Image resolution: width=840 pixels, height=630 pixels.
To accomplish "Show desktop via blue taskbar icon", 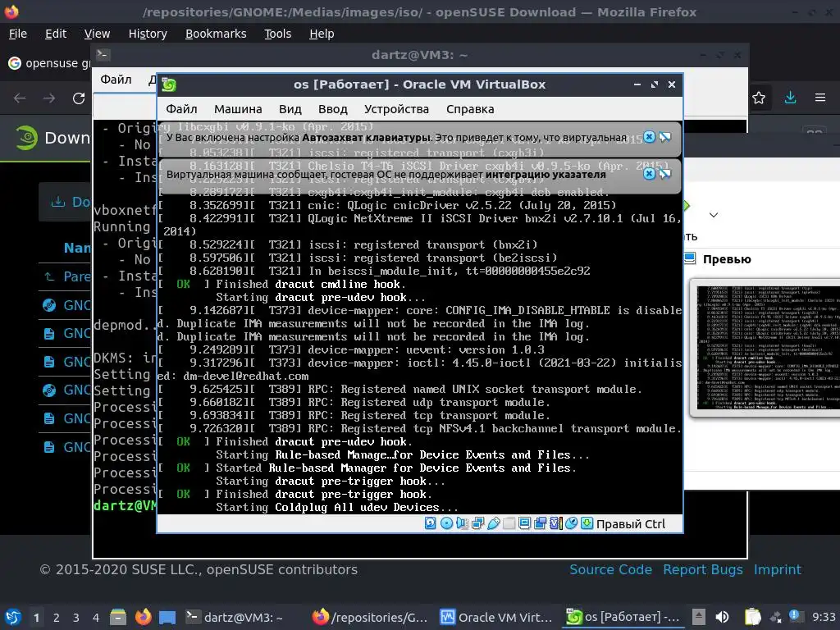I will click(x=167, y=617).
